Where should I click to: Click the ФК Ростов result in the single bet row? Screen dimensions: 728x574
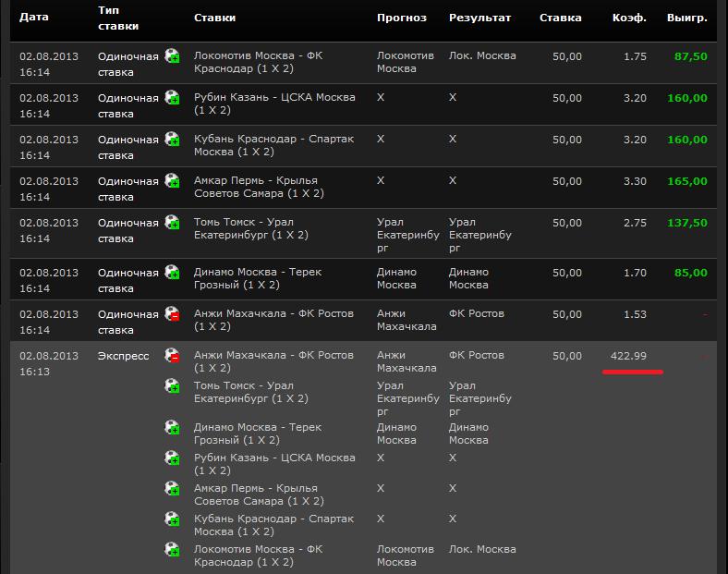[x=477, y=313]
